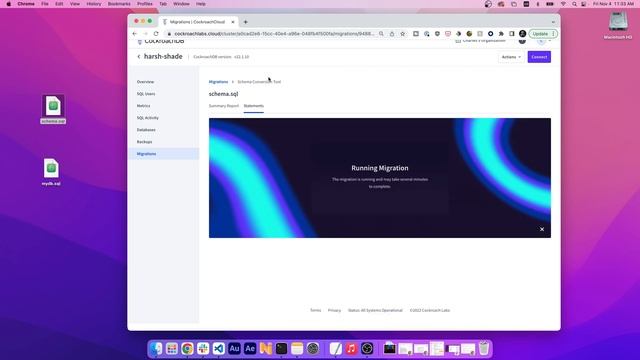Click the Terms footer link

pyautogui.click(x=316, y=311)
